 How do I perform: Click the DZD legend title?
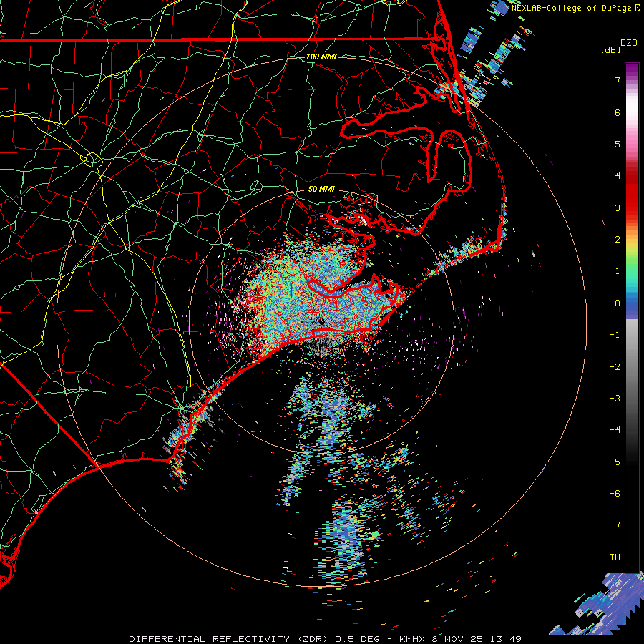pos(629,43)
